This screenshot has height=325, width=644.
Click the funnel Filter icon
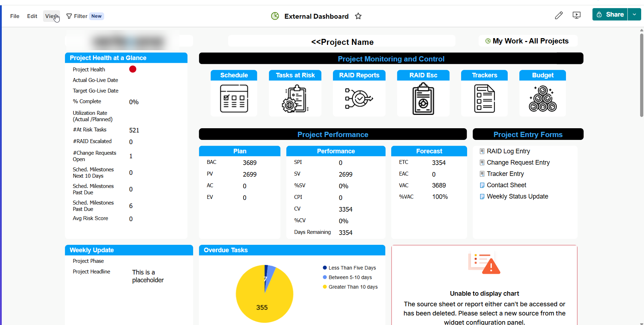(x=69, y=16)
